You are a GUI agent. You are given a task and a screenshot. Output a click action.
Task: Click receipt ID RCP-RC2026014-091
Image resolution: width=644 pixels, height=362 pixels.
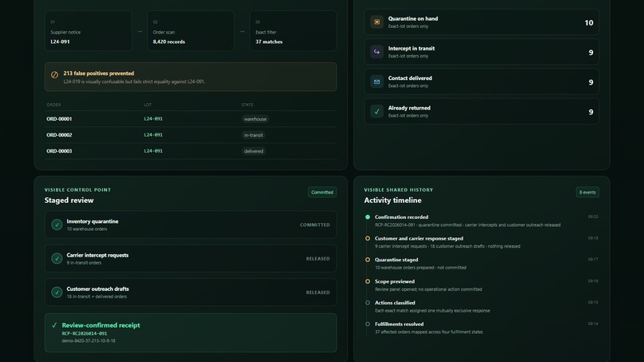point(84,334)
